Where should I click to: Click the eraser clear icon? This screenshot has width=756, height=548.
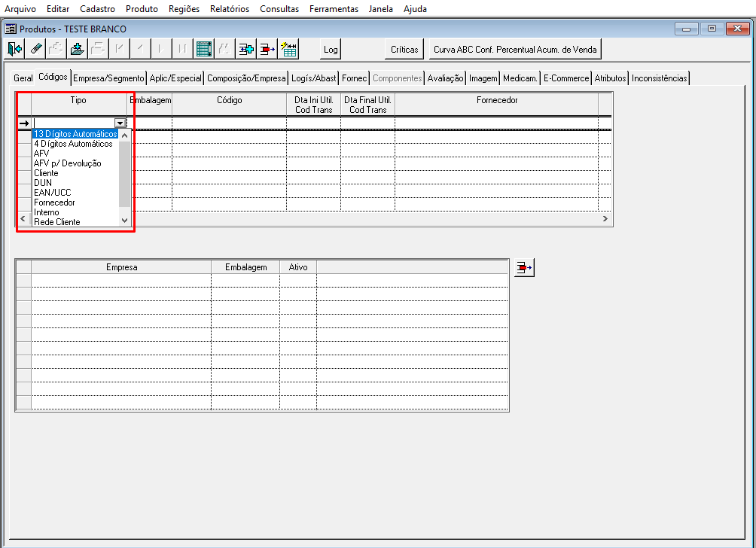tap(35, 49)
